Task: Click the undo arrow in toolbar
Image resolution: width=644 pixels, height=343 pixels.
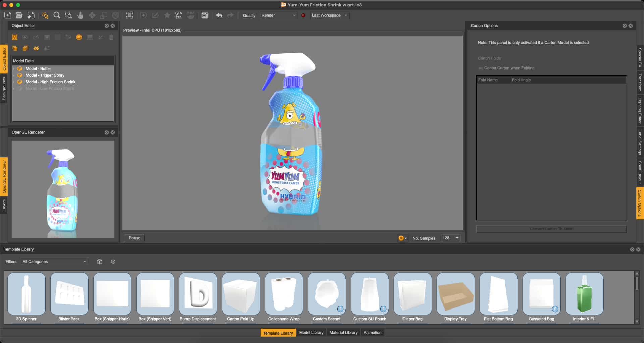Action: [219, 15]
